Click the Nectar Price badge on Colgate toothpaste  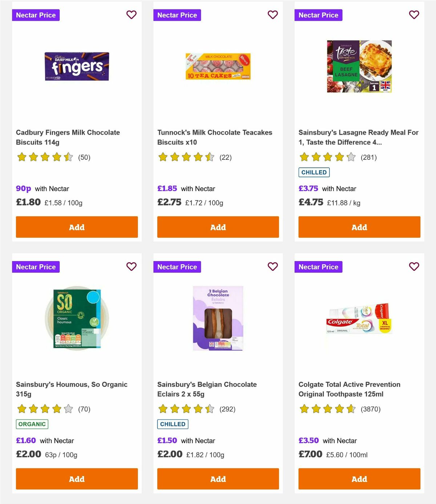pyautogui.click(x=318, y=267)
